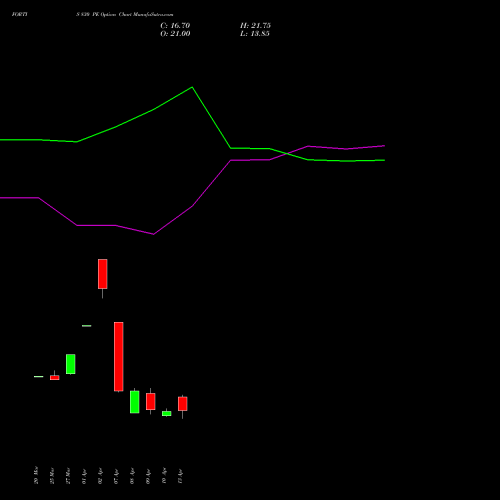The width and height of the screenshot is (500, 500).
Task: Click the small green candle for 10 Apr
Action: coord(167,413)
